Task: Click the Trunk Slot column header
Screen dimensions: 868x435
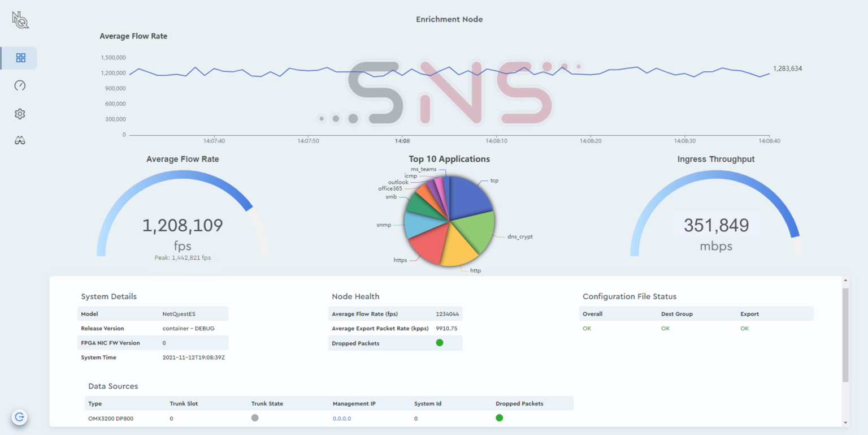Action: (184, 404)
